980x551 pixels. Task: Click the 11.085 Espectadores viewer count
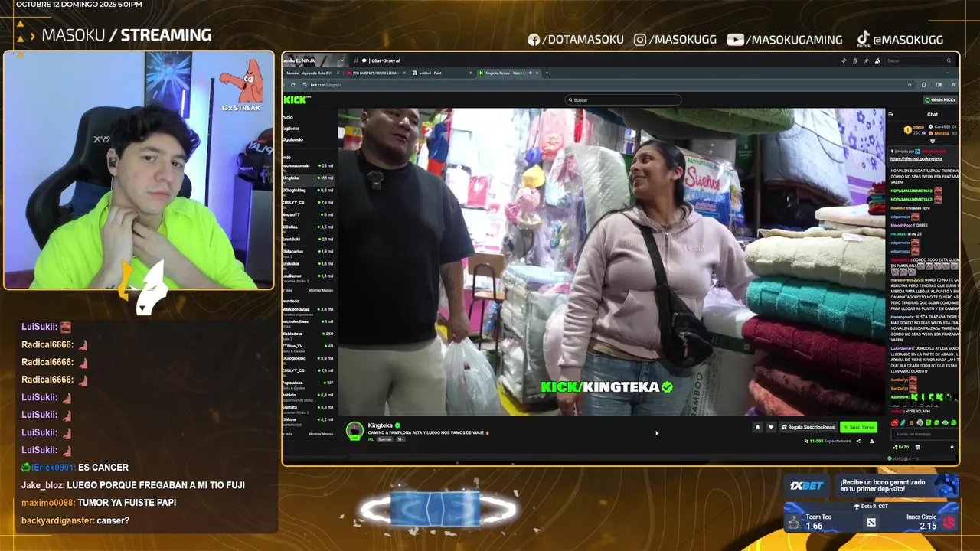(x=828, y=441)
